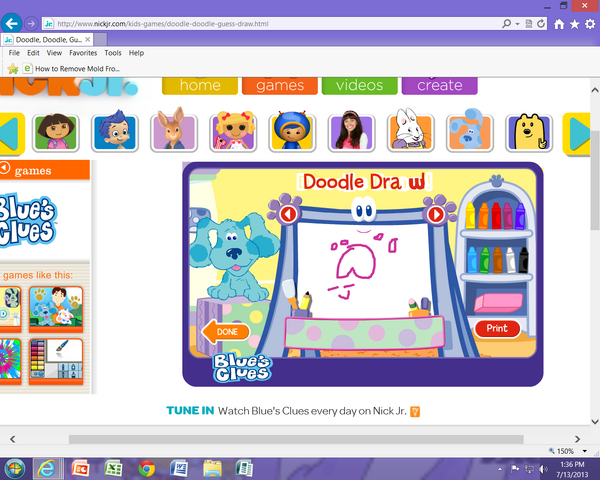Select the Wubbzy yellow character icon
The width and height of the screenshot is (600, 480).
[x=529, y=132]
